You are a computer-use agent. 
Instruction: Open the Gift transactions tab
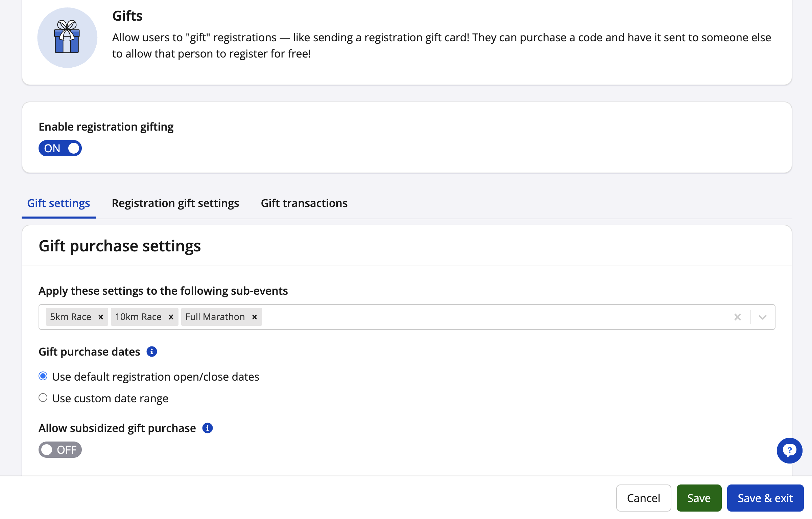point(304,203)
